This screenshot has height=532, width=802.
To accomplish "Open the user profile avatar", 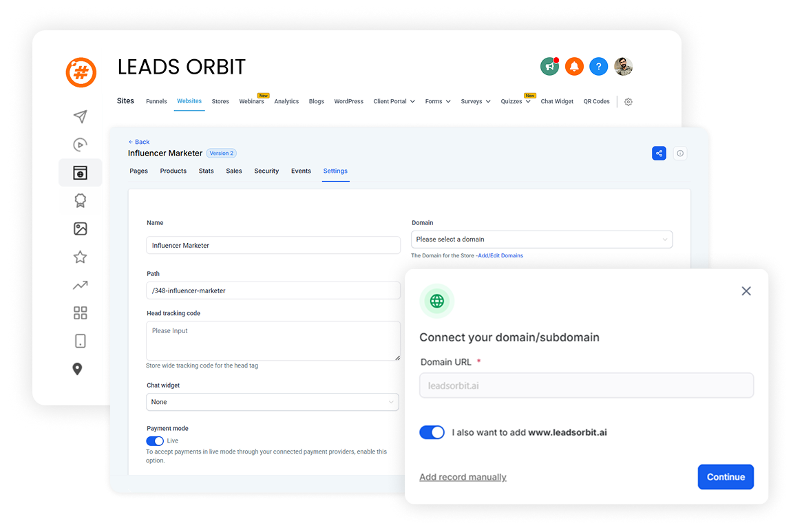I will (x=623, y=67).
